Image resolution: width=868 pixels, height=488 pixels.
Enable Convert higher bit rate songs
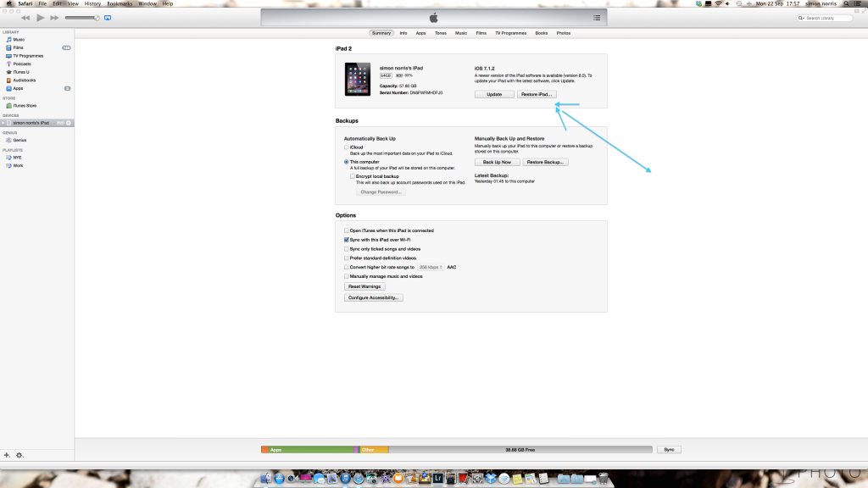tap(347, 267)
